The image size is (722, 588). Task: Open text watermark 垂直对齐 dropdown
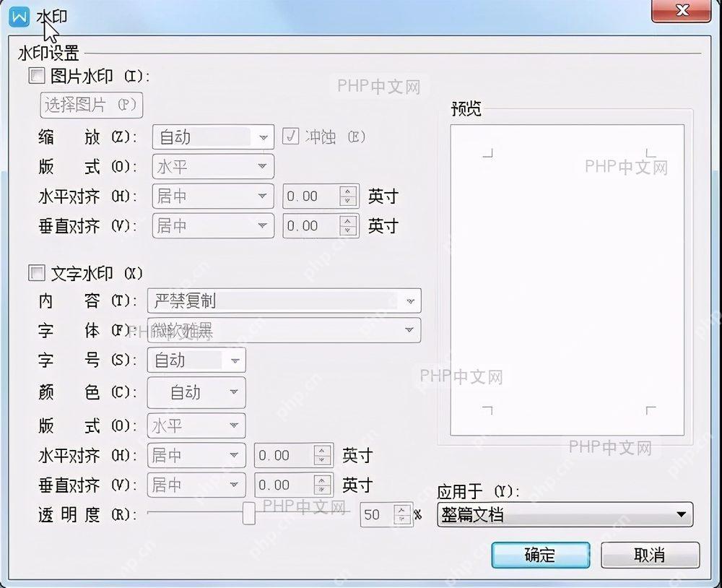[196, 485]
